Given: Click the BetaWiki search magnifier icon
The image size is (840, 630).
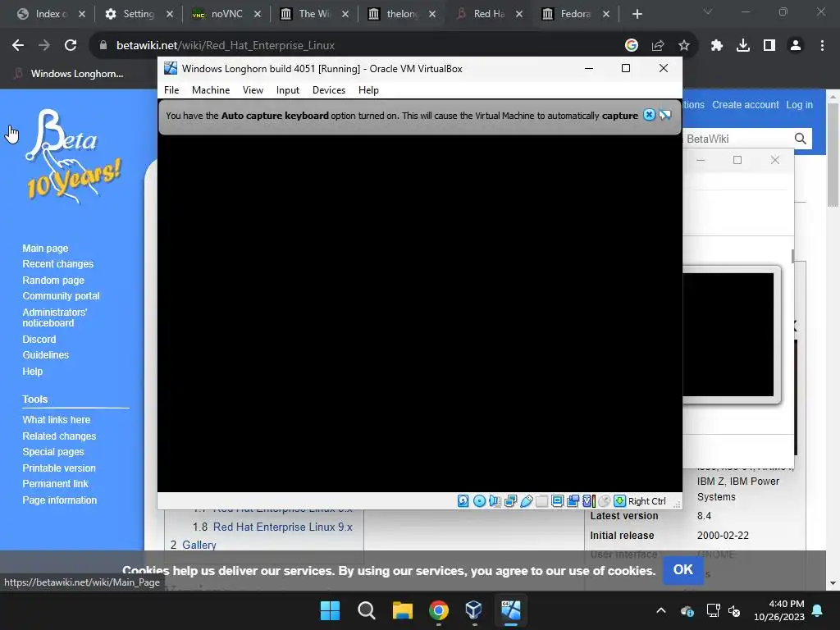Looking at the screenshot, I should click(801, 139).
